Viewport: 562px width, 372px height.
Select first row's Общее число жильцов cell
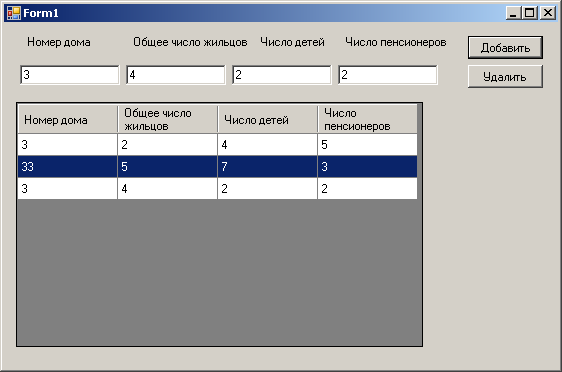[x=167, y=145]
